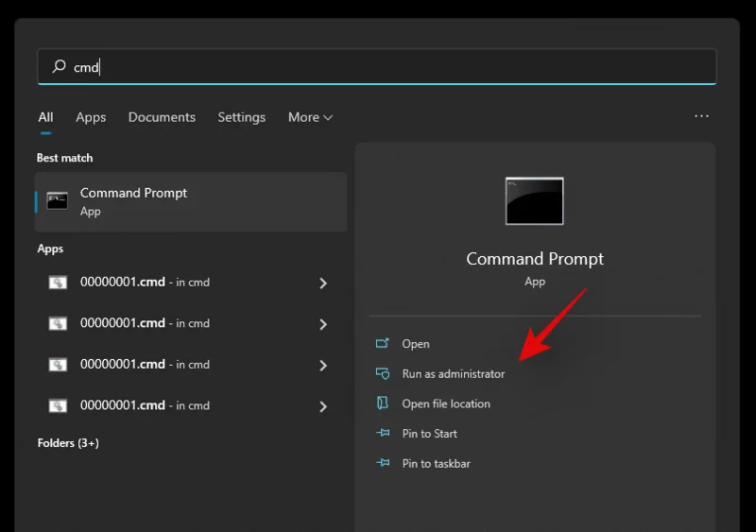Click the large Command Prompt preview icon
The width and height of the screenshot is (756, 532).
tap(534, 200)
